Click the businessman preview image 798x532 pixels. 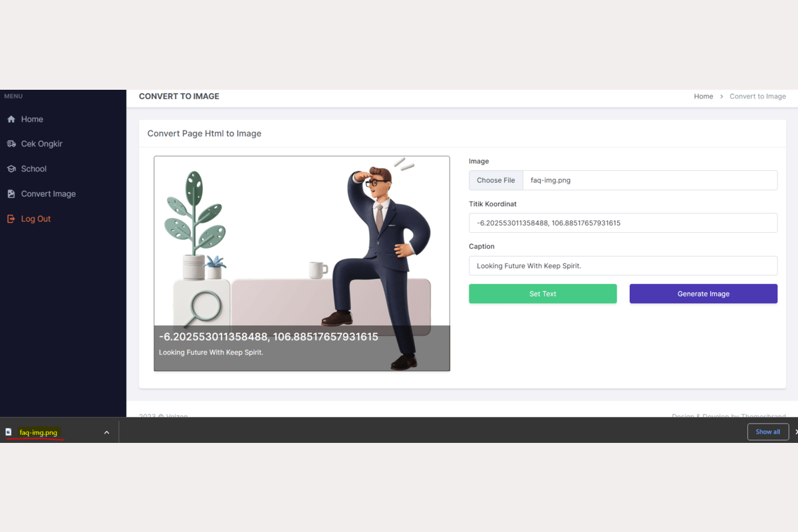coord(302,263)
